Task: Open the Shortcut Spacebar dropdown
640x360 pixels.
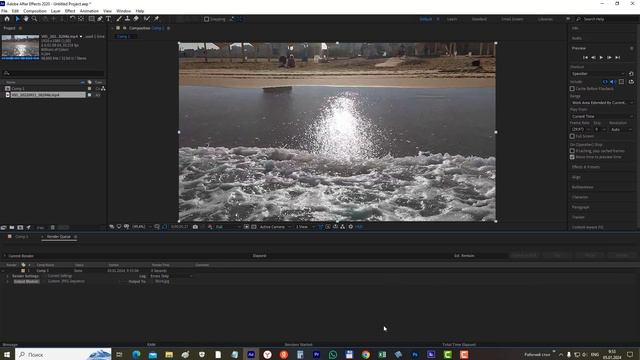Action: tap(598, 74)
